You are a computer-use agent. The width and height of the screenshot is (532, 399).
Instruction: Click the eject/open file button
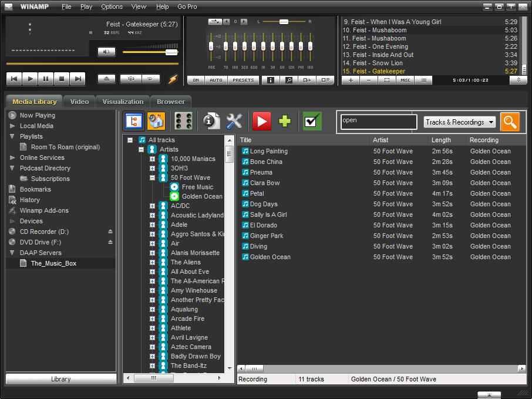coord(106,79)
